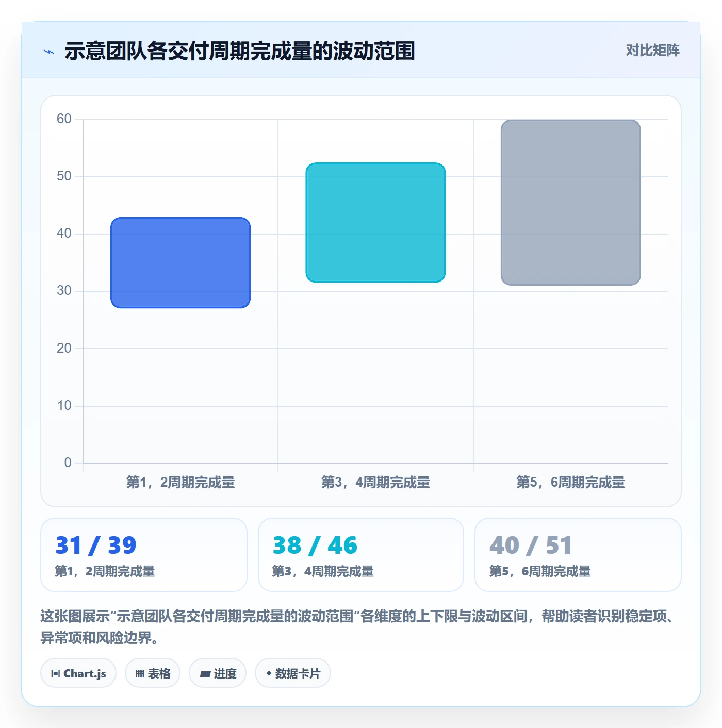Open the 40 / 51 data card
This screenshot has height=728, width=722.
578,555
